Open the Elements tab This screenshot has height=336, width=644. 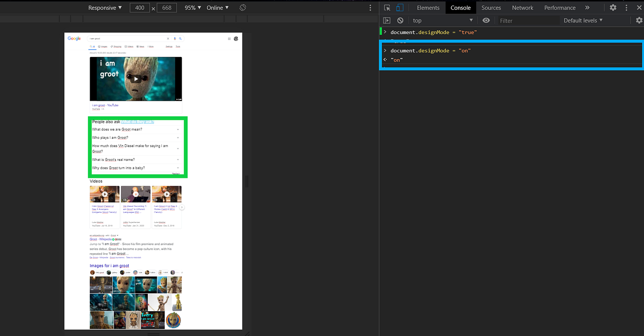tap(428, 8)
